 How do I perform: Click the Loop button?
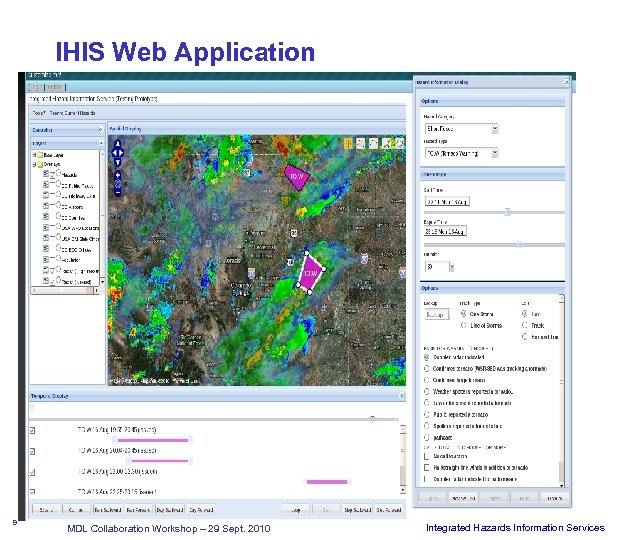click(296, 510)
